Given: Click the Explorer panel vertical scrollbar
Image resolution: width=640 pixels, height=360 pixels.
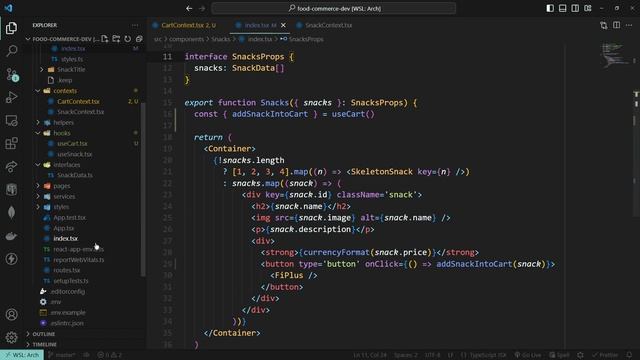Looking at the screenshot, I should coord(143,189).
